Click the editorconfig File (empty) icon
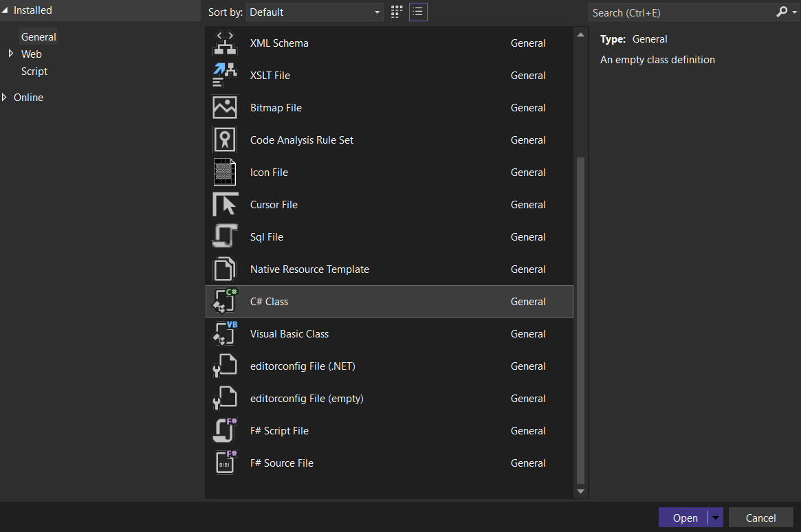Image resolution: width=801 pixels, height=532 pixels. pyautogui.click(x=225, y=398)
